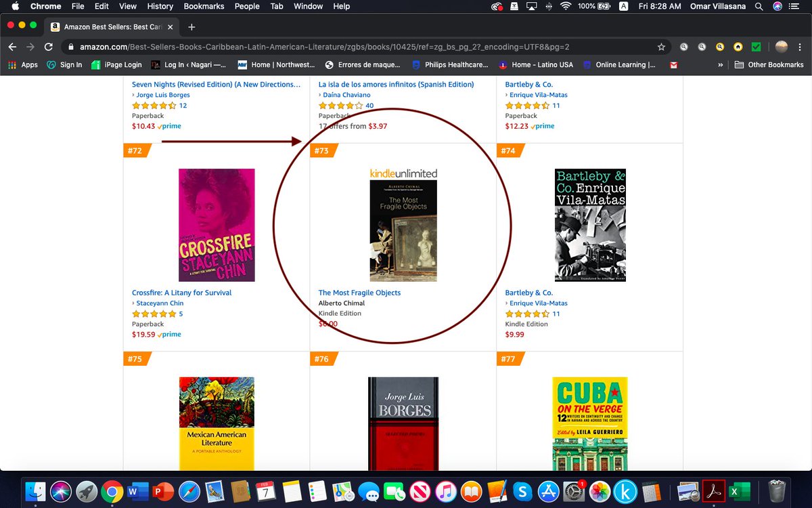Bookmark this page with the star icon
This screenshot has width=812, height=508.
click(x=661, y=47)
